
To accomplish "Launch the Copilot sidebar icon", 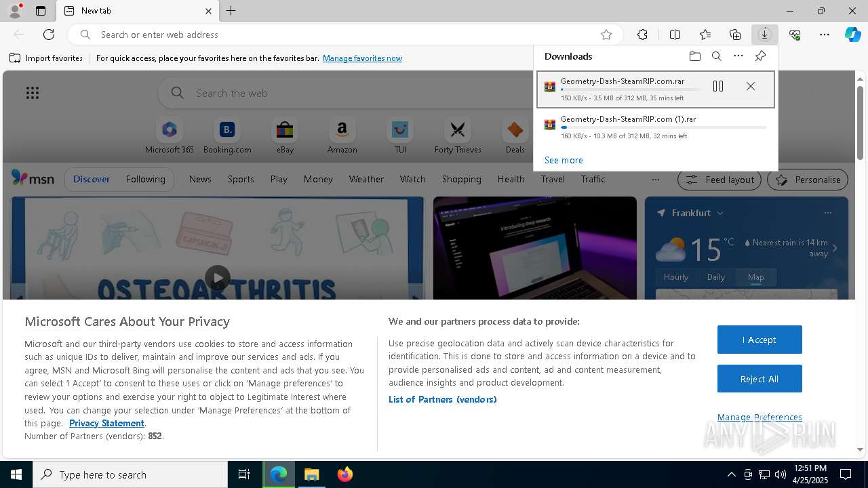I will pyautogui.click(x=853, y=35).
